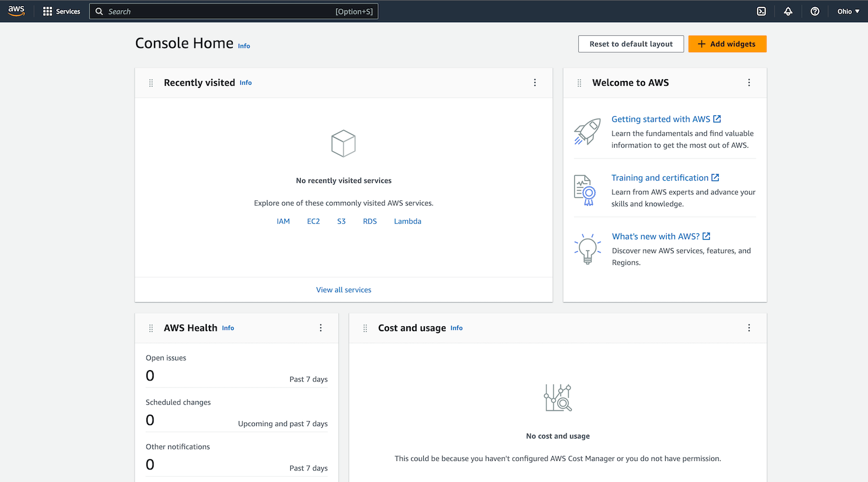Screen dimensions: 868x482
Task: Click the 'No recently visited services' text
Action: coord(344,181)
